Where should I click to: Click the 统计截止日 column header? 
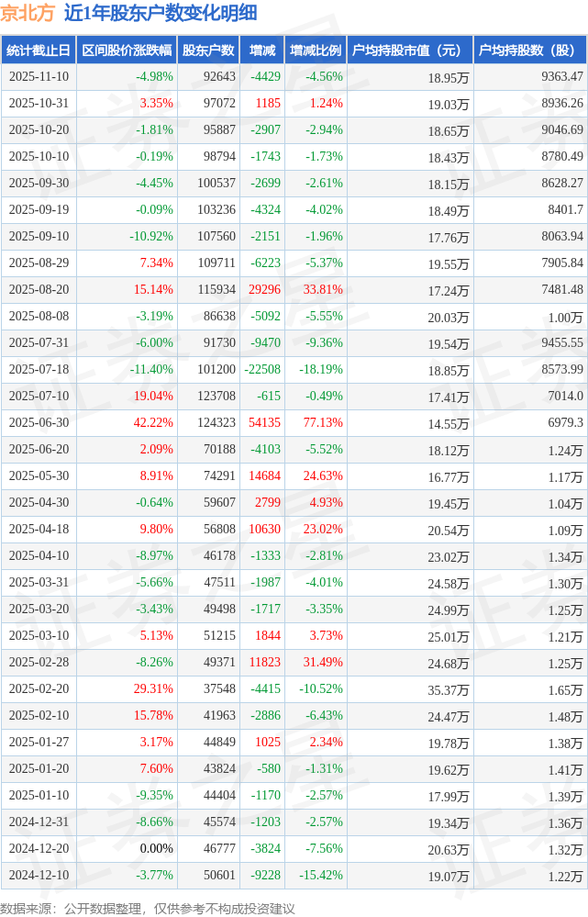[38, 50]
